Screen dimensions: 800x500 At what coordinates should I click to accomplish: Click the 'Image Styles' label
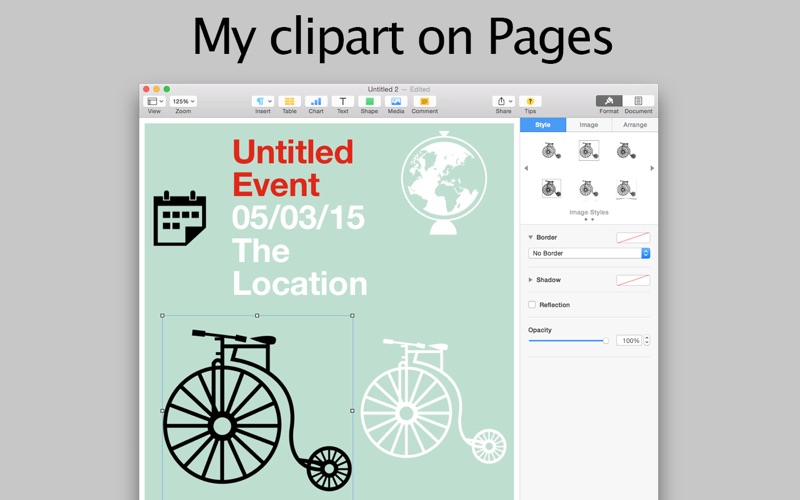(x=589, y=212)
